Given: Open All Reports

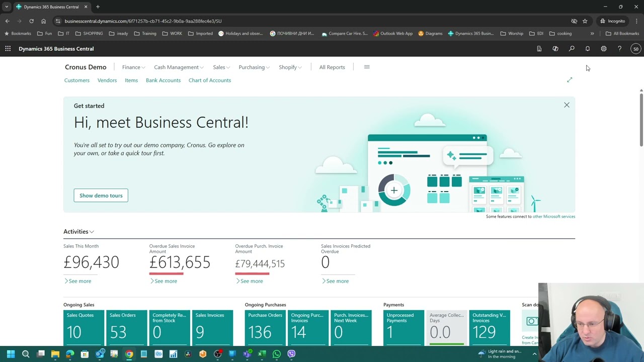Looking at the screenshot, I should pos(332,67).
